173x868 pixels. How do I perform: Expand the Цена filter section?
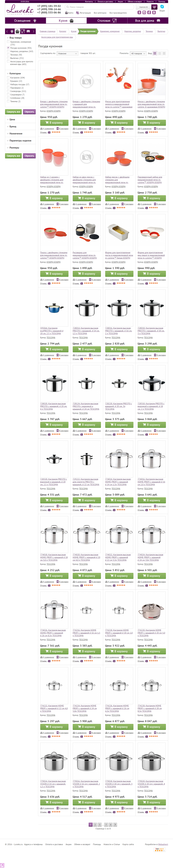[12, 119]
